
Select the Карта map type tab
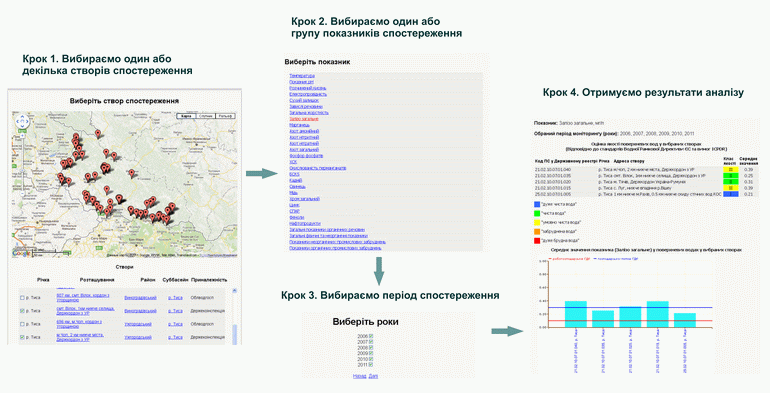coord(186,116)
